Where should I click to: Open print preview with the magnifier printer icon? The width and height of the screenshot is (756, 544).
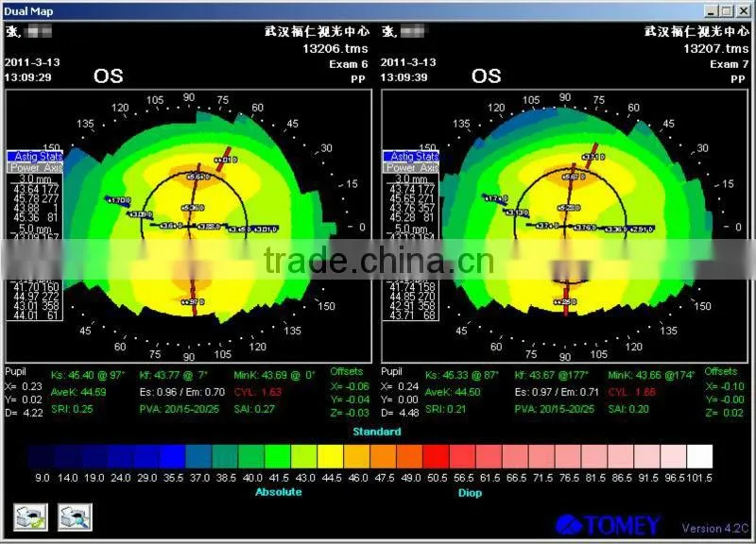pyautogui.click(x=75, y=518)
